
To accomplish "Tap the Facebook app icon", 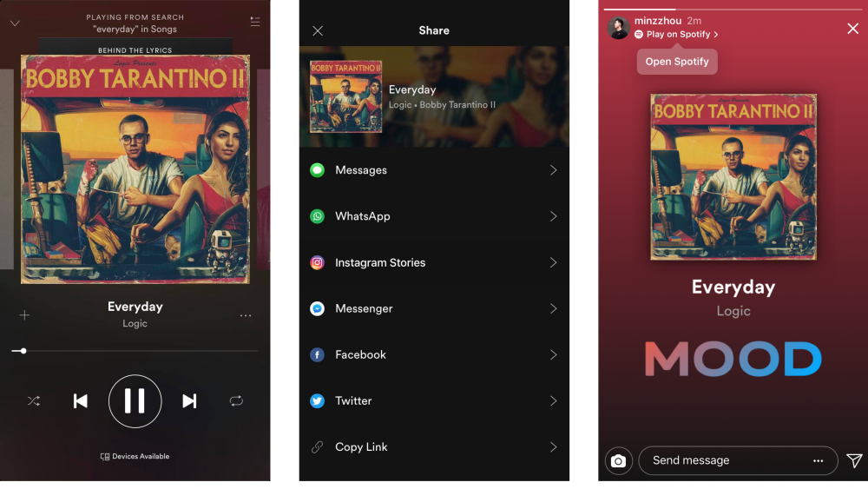I will click(x=317, y=354).
